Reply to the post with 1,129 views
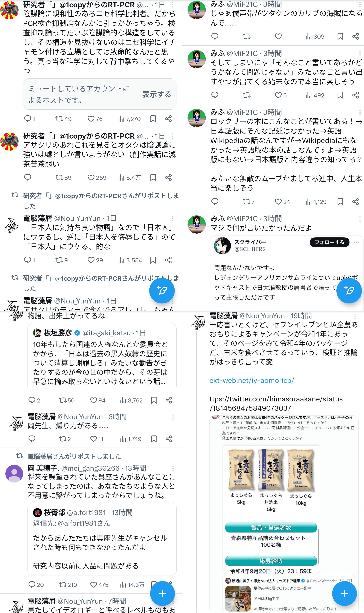 pyautogui.click(x=215, y=202)
